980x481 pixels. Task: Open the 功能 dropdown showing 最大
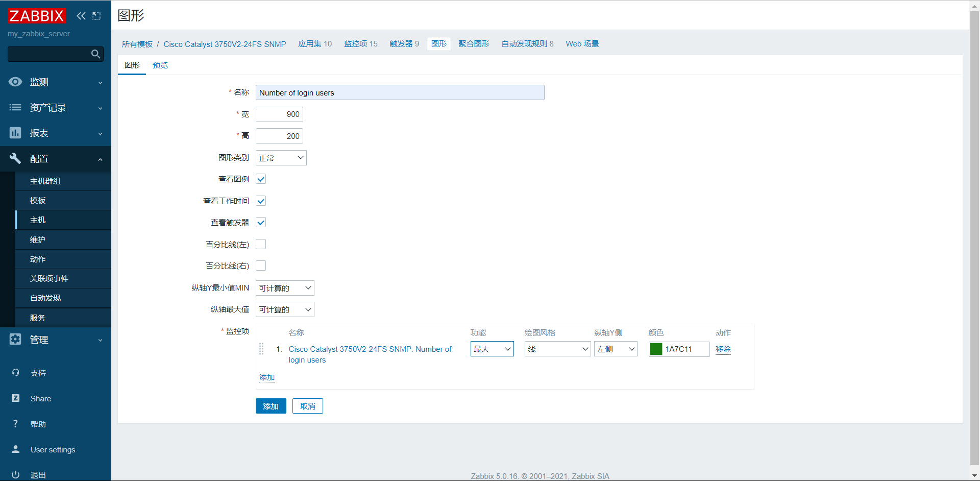coord(492,349)
